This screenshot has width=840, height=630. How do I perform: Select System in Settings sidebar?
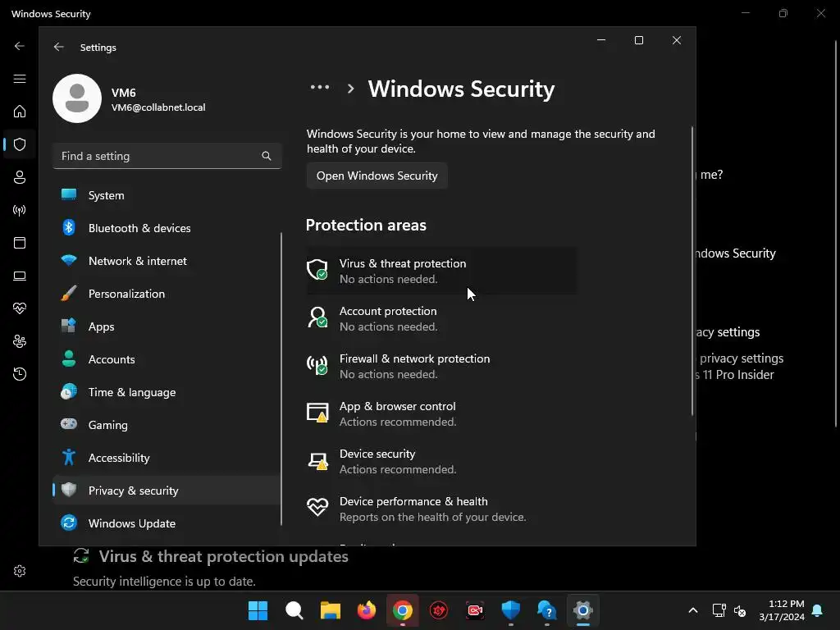pos(167,195)
